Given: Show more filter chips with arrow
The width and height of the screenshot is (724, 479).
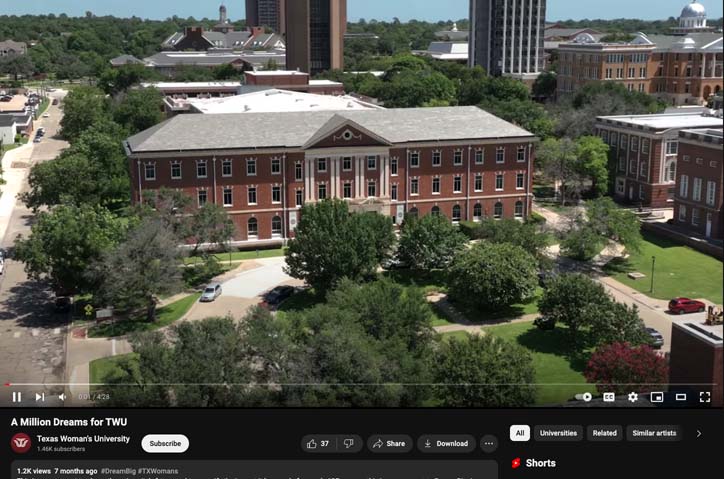Looking at the screenshot, I should (699, 433).
